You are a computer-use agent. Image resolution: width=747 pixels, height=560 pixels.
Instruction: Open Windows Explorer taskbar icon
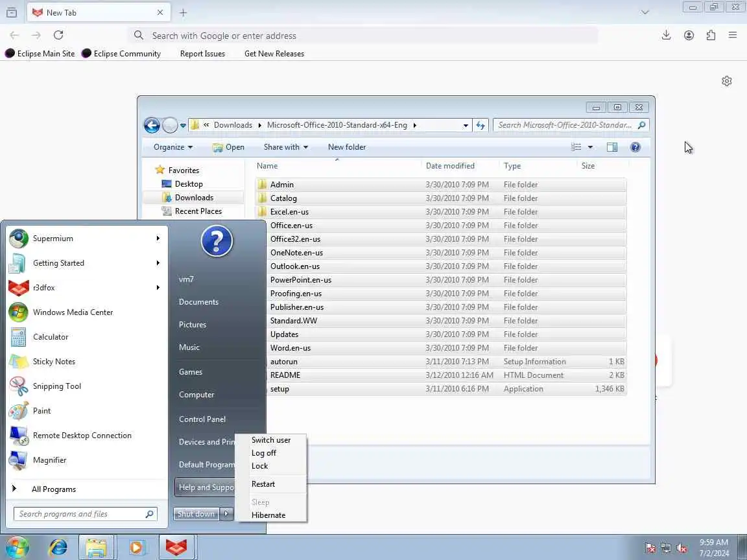pos(96,547)
